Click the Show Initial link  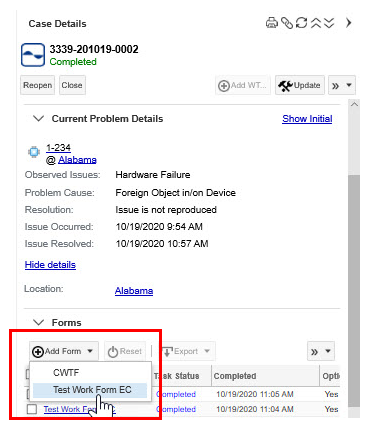307,119
